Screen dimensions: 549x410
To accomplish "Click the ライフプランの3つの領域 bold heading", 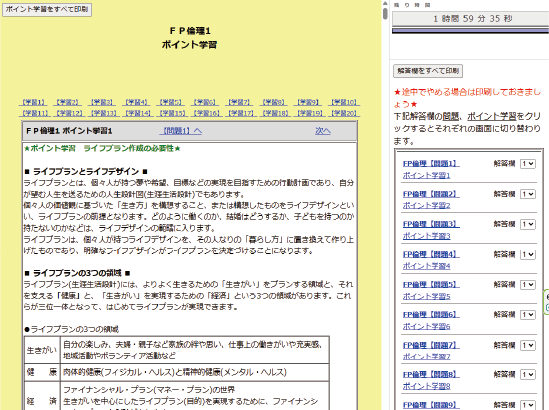I will point(77,273).
